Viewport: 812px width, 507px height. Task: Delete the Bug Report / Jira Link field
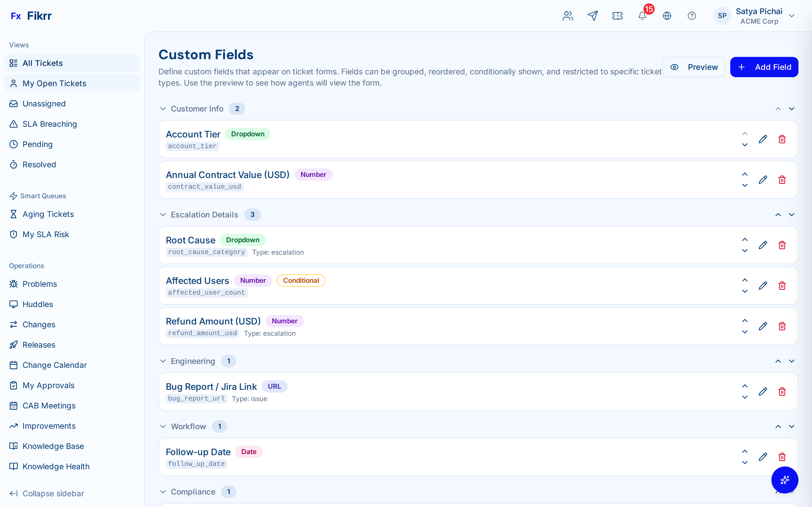point(782,391)
